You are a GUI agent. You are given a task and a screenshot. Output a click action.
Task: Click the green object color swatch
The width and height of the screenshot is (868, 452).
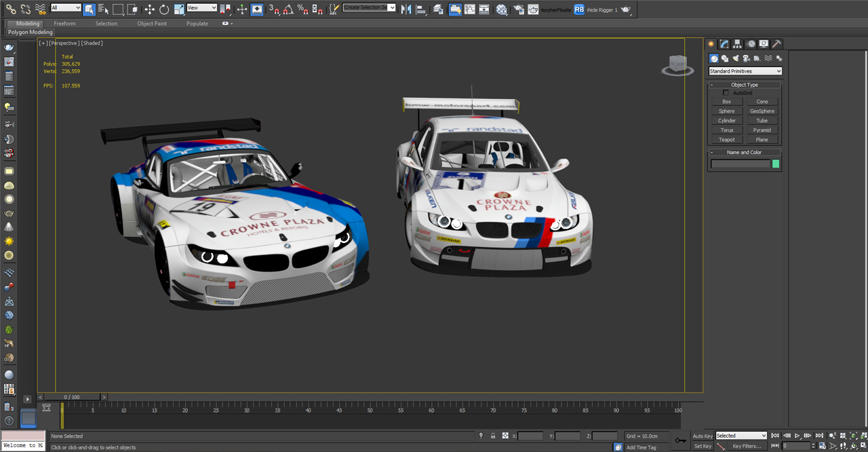click(776, 164)
